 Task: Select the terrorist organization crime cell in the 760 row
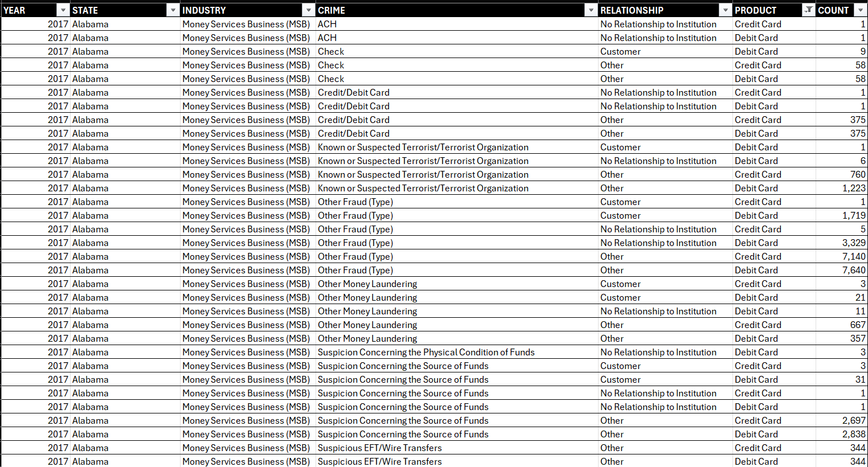(457, 174)
